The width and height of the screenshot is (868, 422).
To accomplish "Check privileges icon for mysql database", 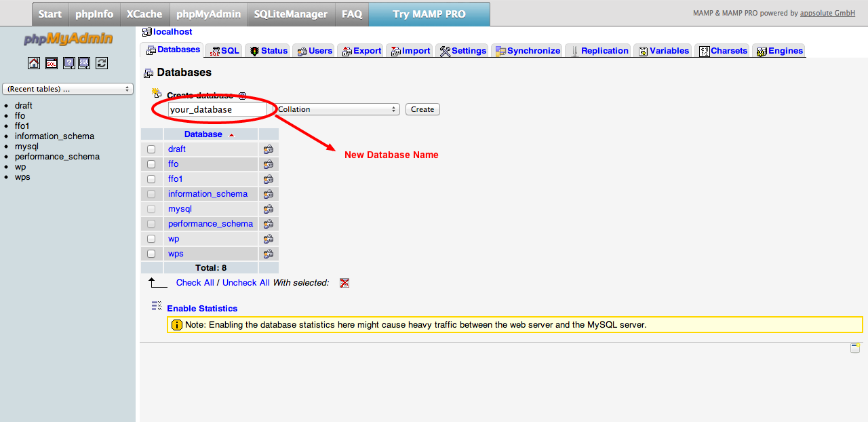I will [x=269, y=209].
